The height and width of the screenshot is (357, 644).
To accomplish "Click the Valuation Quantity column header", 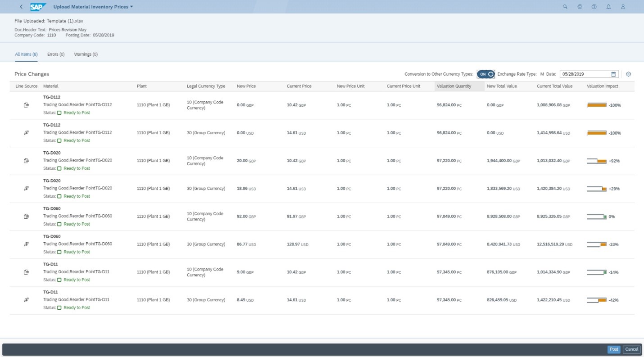I will tap(454, 86).
